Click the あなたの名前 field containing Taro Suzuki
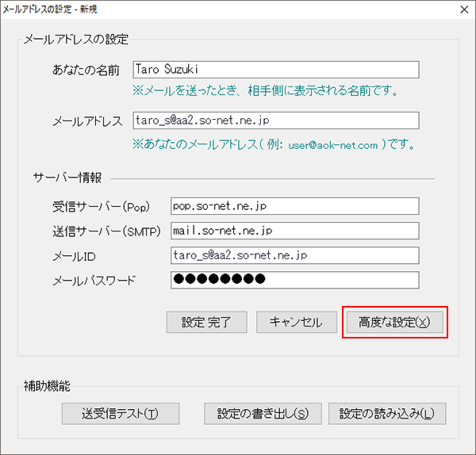The height and width of the screenshot is (455, 476). (x=274, y=70)
